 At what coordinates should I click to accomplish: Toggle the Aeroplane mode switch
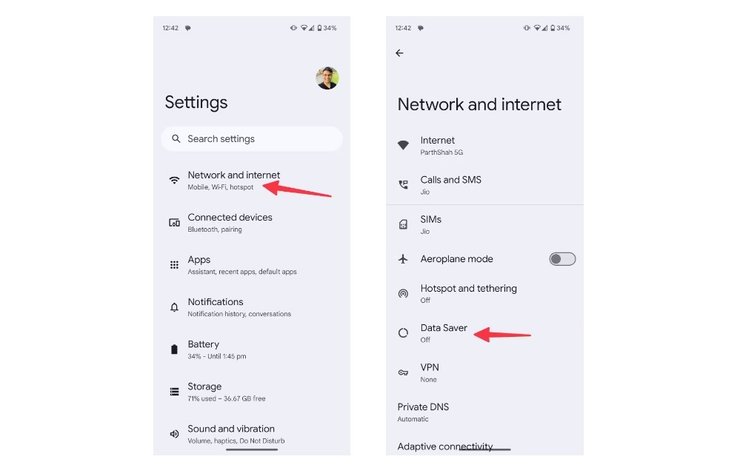tap(562, 259)
